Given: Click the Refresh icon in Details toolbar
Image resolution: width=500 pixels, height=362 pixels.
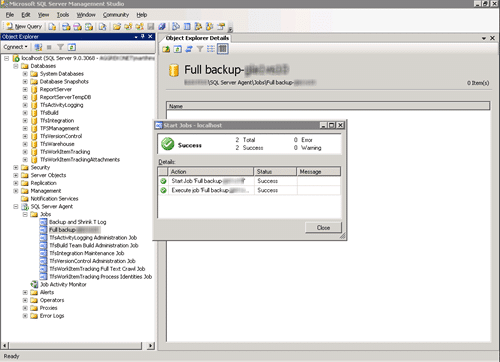Looking at the screenshot, I should 177,49.
